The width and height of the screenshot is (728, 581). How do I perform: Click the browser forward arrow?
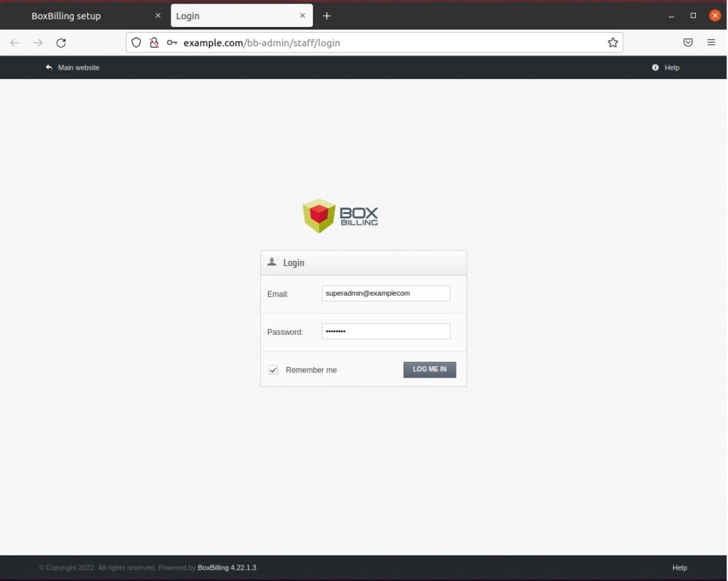(38, 43)
